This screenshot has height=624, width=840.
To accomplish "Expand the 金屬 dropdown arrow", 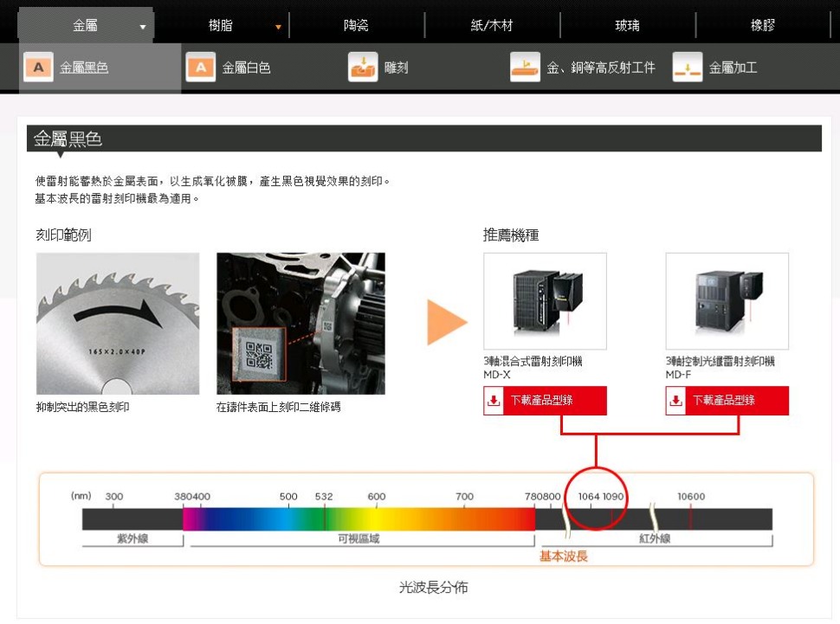I will [x=143, y=27].
